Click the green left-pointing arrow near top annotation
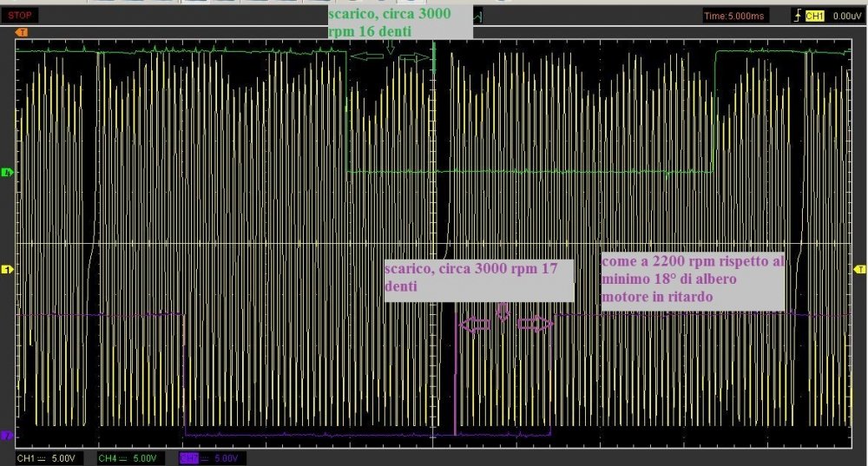 pos(368,57)
